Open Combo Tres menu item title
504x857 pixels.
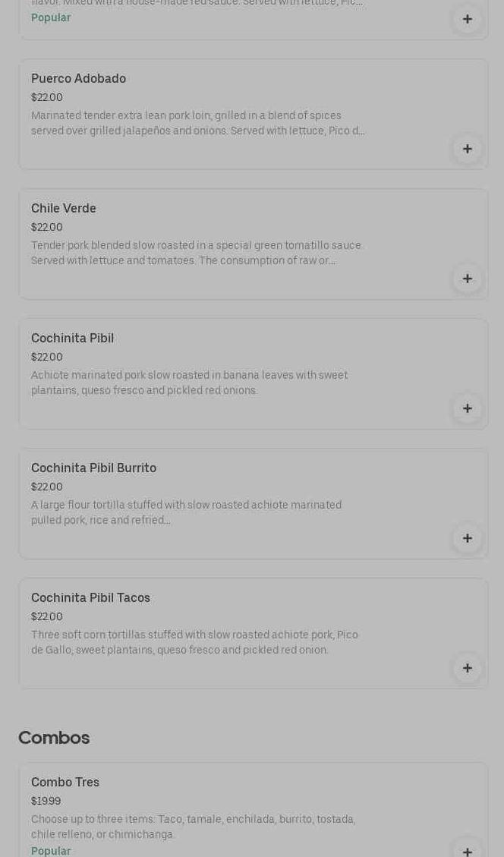[65, 783]
